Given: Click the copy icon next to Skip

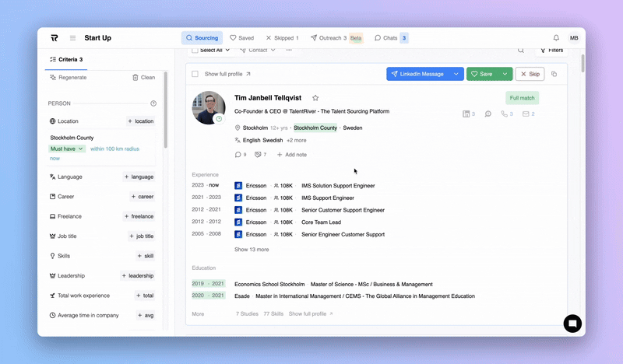Looking at the screenshot, I should [x=554, y=74].
